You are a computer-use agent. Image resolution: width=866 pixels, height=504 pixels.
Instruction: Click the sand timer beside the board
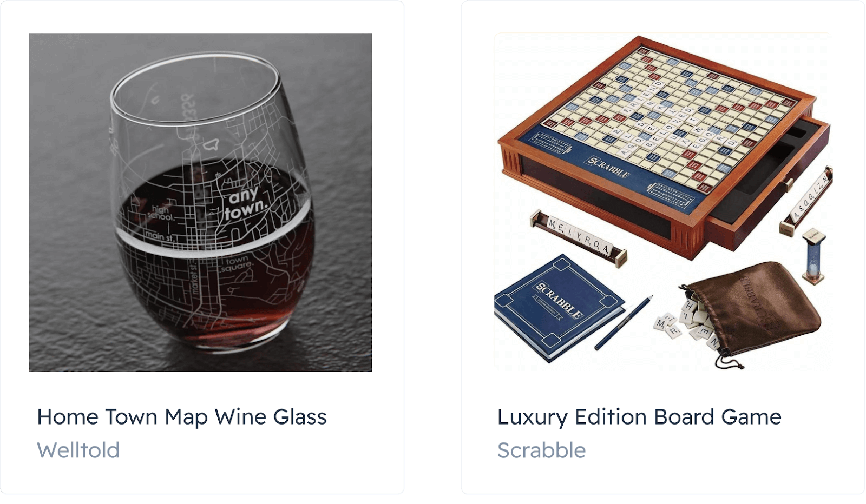813,256
